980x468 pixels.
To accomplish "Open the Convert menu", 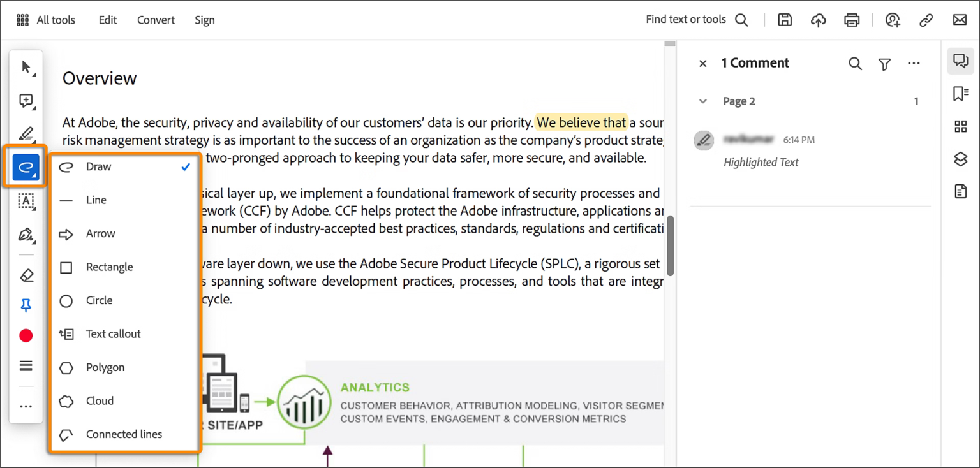I will pos(156,20).
